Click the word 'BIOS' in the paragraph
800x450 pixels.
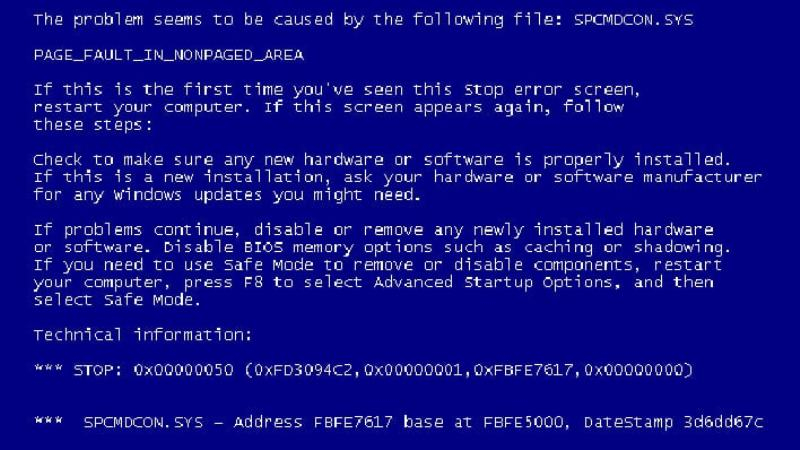coord(263,247)
